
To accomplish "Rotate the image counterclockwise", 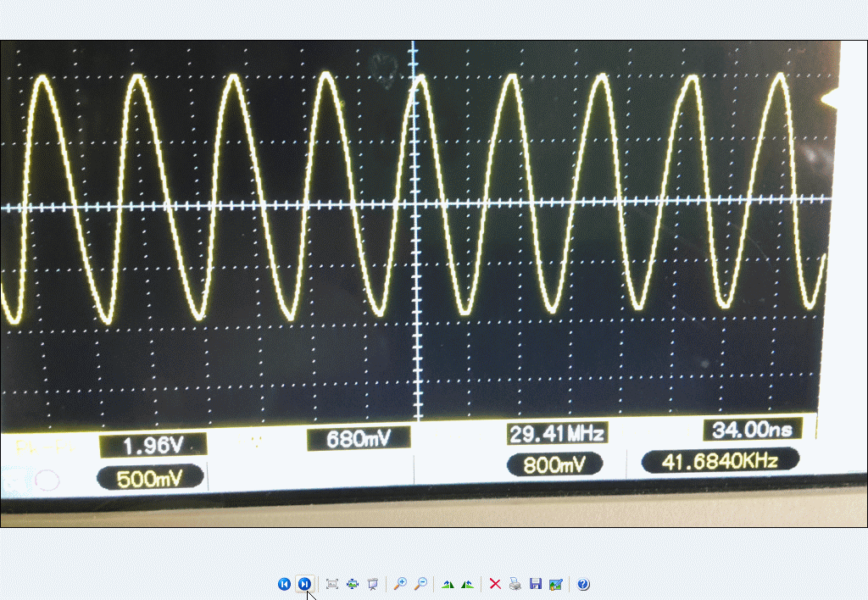I will pyautogui.click(x=467, y=584).
